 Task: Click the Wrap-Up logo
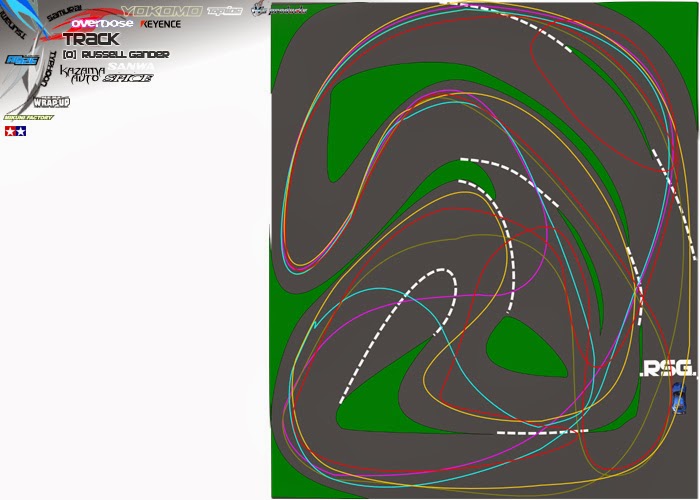[x=52, y=102]
